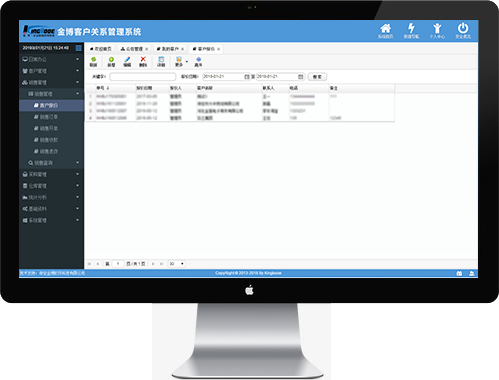Expand 系统管理 sidebar menu
This screenshot has width=499, height=380.
(x=51, y=220)
